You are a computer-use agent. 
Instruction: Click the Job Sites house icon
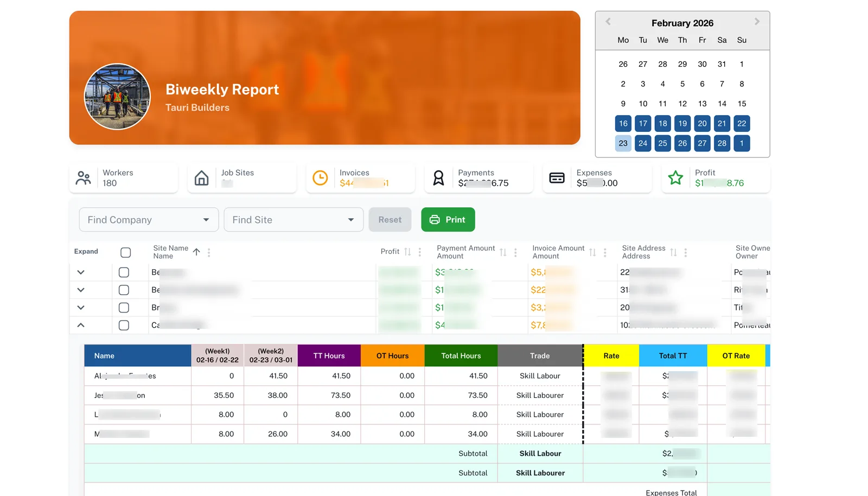[x=201, y=178]
